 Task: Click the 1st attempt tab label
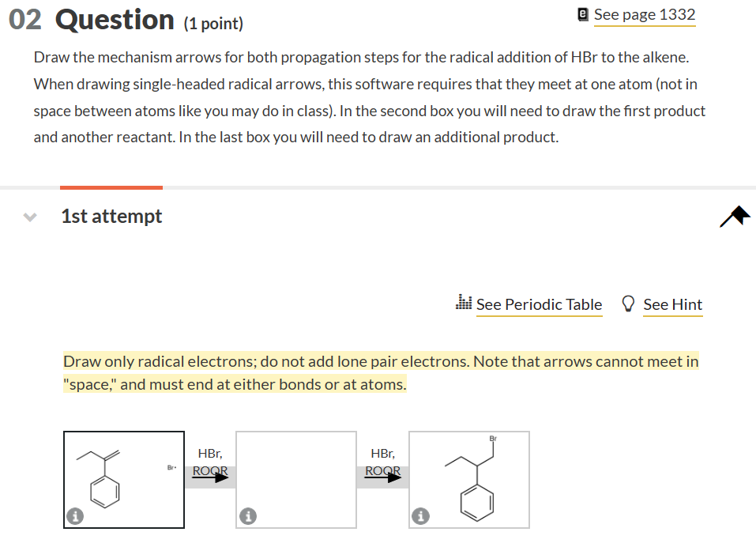click(111, 215)
